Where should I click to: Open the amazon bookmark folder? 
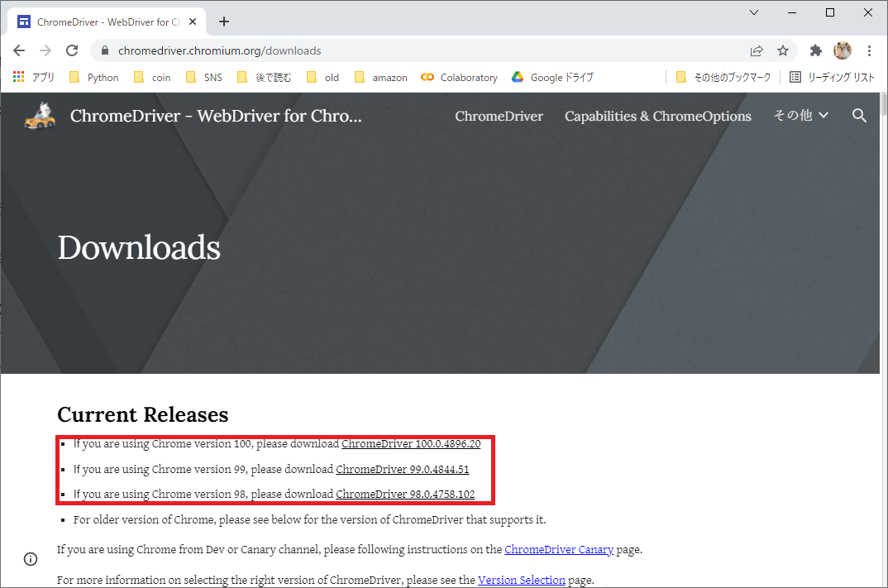[380, 77]
